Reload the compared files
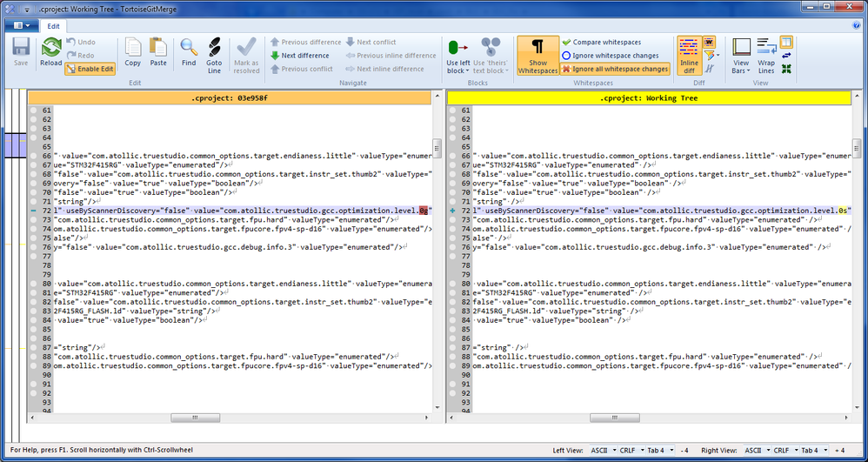This screenshot has width=868, height=462. 51,52
